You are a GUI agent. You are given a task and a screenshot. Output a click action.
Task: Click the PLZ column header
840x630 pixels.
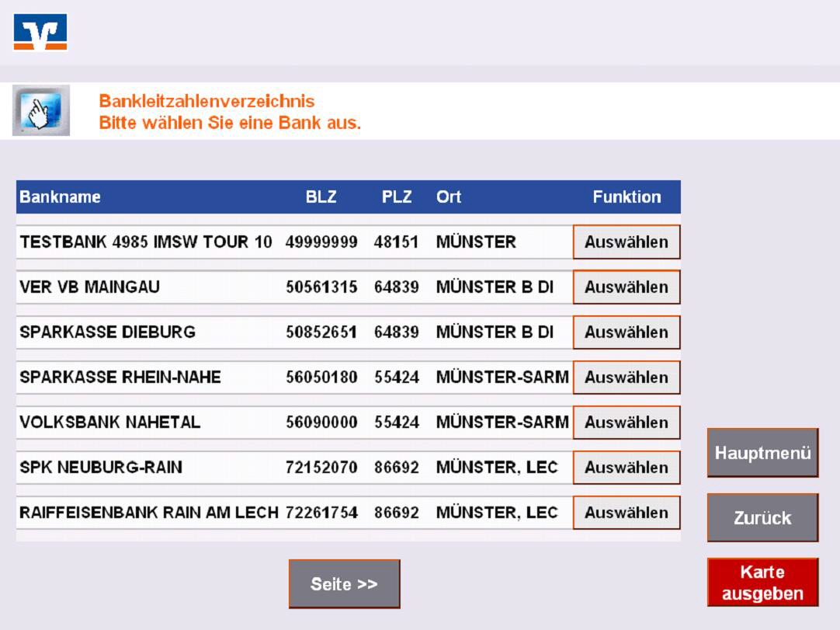click(397, 197)
